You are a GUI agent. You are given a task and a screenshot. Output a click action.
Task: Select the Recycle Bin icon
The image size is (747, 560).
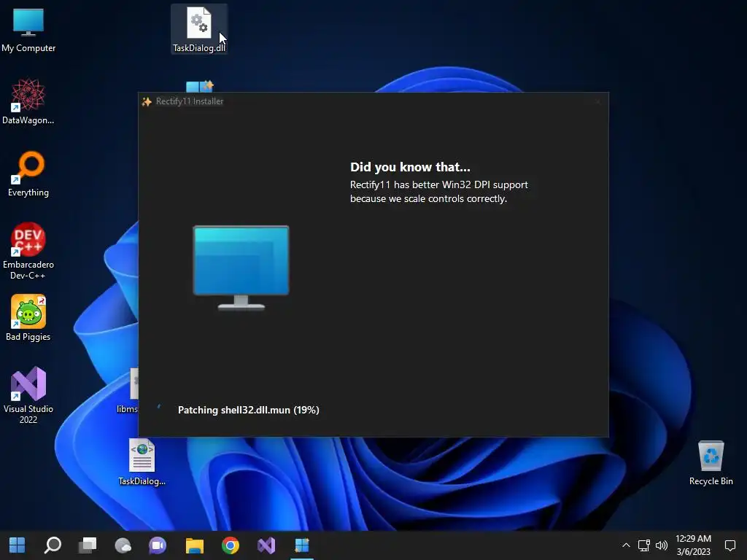click(711, 463)
